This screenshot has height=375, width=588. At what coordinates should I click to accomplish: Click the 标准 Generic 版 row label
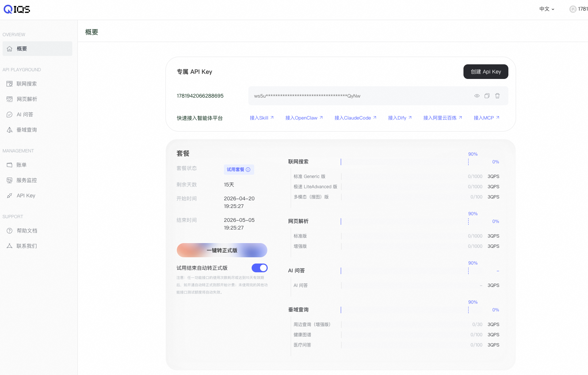coord(309,177)
